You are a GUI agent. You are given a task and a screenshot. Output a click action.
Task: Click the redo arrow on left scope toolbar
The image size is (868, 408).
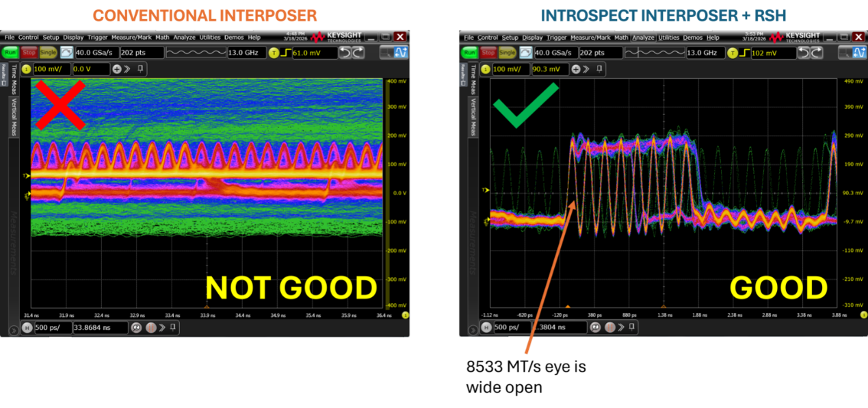357,53
